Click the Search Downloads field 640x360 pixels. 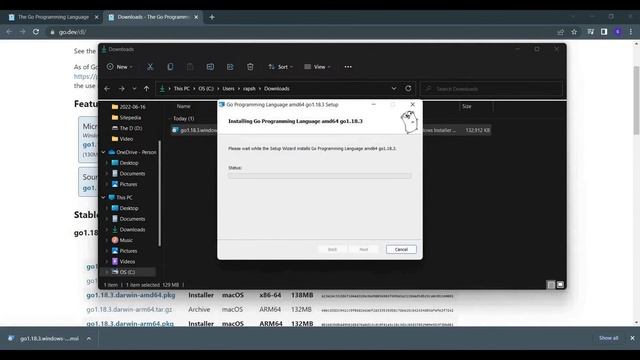(491, 89)
